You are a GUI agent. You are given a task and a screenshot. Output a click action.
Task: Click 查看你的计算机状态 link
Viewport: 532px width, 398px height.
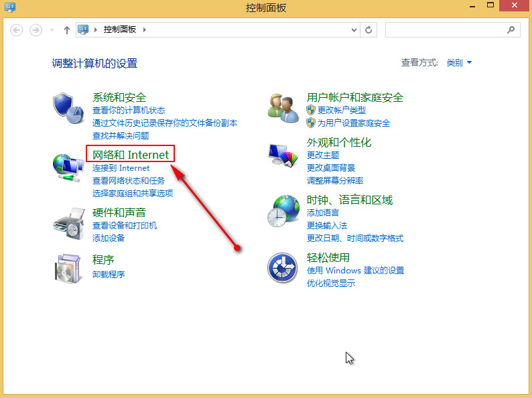coord(129,111)
